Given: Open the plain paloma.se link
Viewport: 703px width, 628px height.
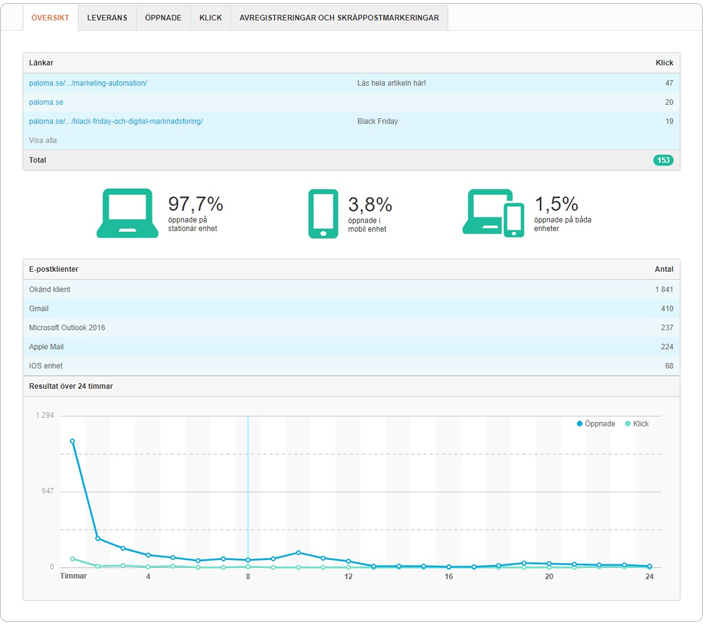Looking at the screenshot, I should click(46, 102).
